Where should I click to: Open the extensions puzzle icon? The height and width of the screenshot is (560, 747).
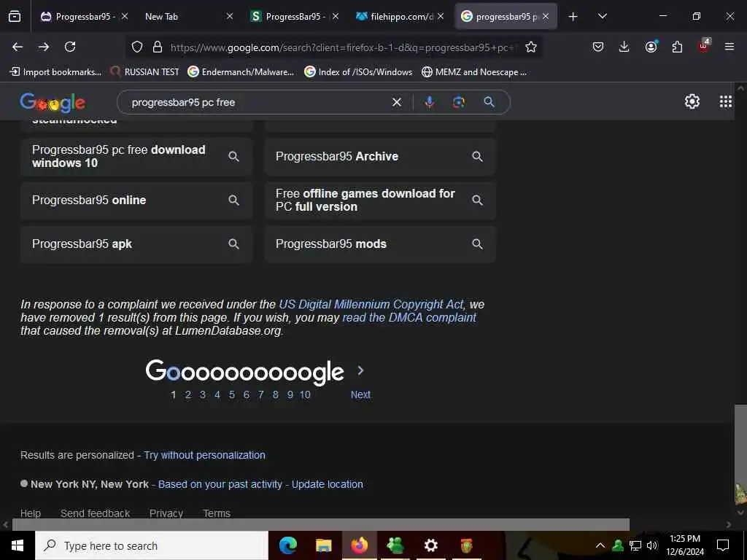click(x=677, y=47)
